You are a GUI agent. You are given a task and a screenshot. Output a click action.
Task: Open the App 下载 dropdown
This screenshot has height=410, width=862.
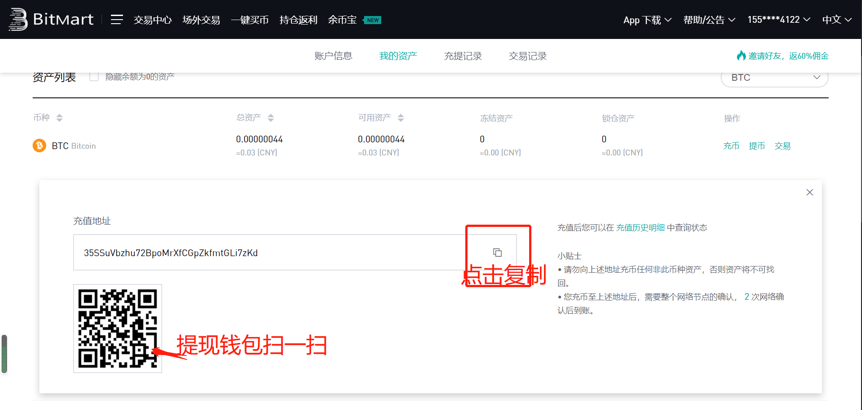[x=647, y=20]
